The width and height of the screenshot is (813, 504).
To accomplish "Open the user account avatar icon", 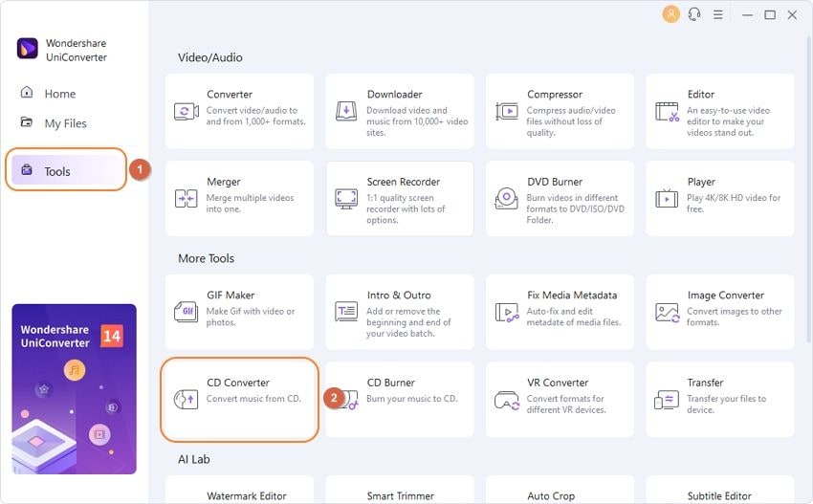I will (x=670, y=14).
